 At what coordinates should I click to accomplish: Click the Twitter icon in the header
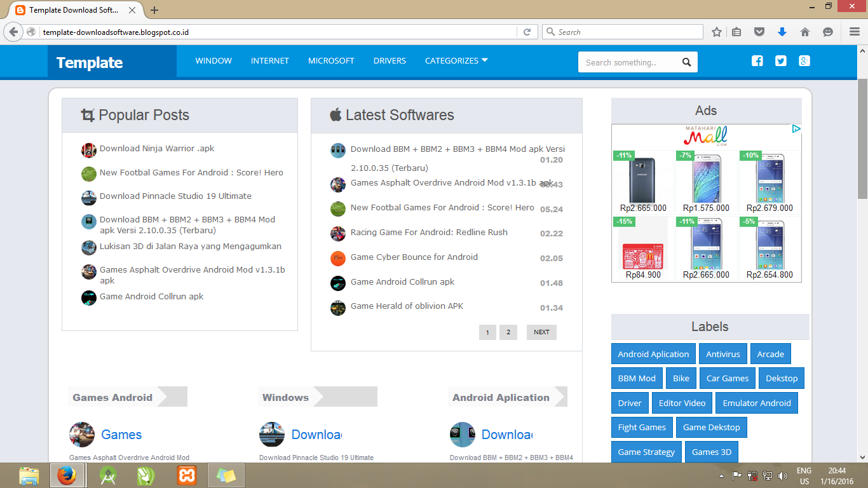point(780,60)
